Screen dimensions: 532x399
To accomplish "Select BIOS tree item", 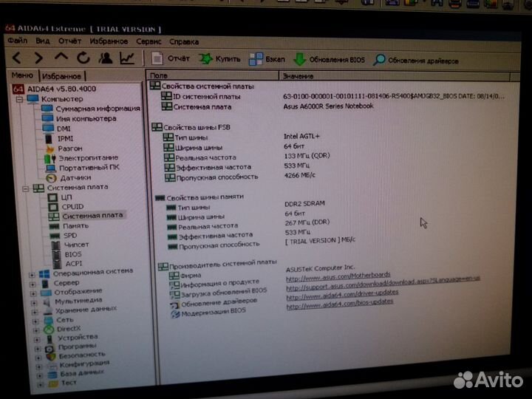I will (73, 254).
